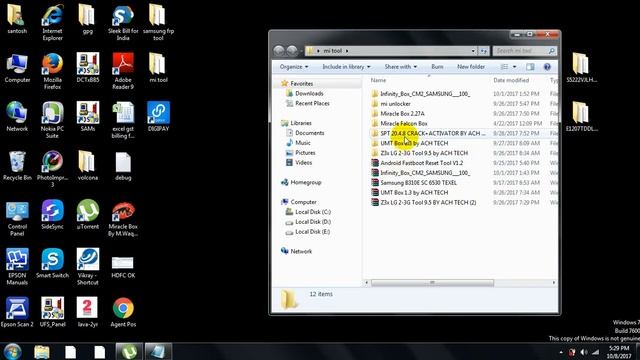Select Libraries in navigation pane
The image size is (640, 360).
[301, 123]
